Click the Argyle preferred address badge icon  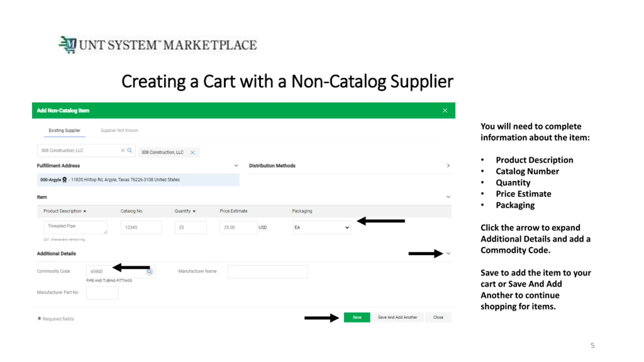tap(65, 180)
